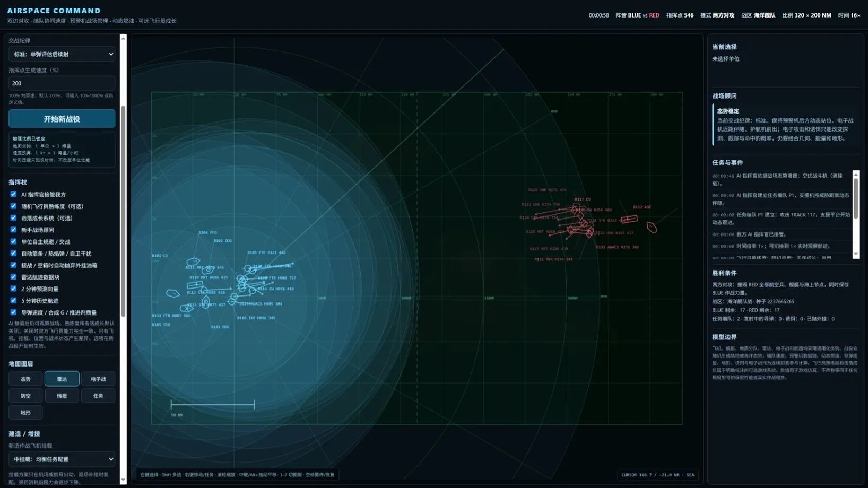The image size is (868, 488).
Task: Click the 指挥点生成速度 input field
Action: [x=62, y=83]
